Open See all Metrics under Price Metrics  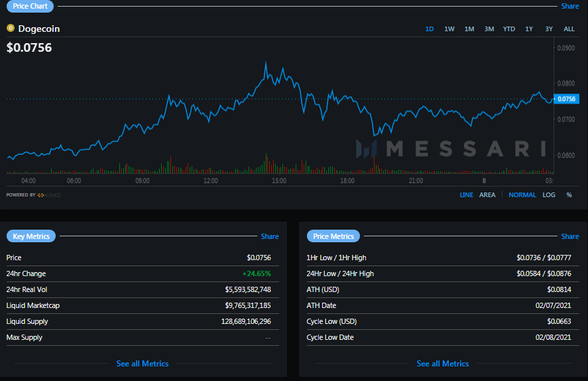click(x=443, y=363)
